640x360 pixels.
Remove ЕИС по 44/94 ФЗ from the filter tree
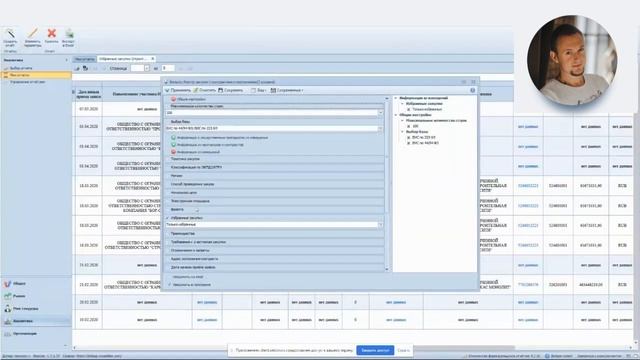pyautogui.click(x=409, y=143)
